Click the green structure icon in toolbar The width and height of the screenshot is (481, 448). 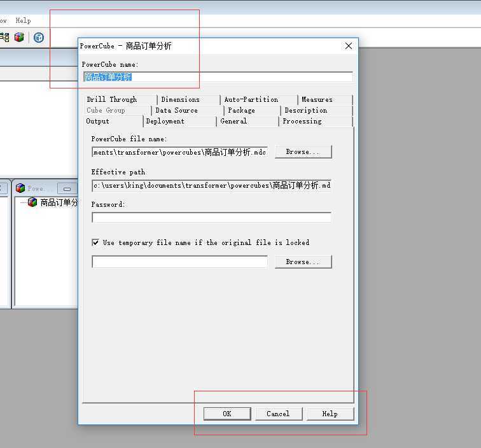[4, 38]
